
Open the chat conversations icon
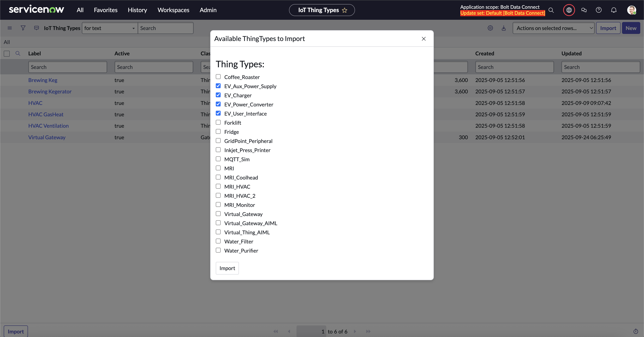click(584, 10)
